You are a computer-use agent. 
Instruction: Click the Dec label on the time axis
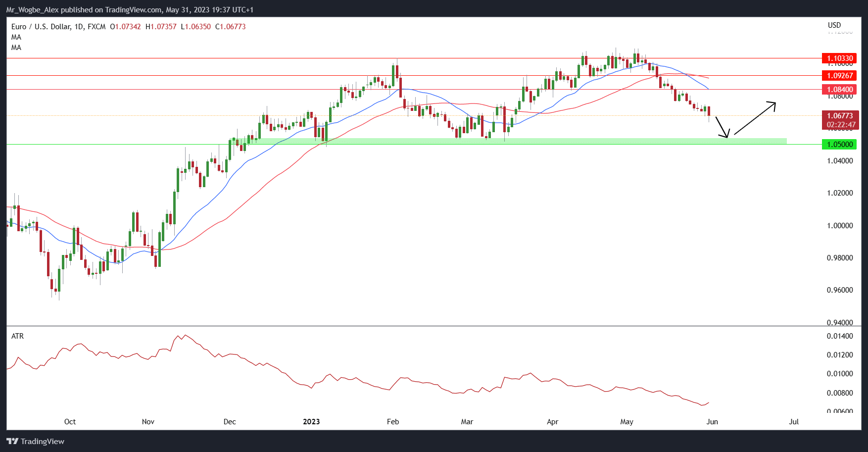(x=230, y=422)
